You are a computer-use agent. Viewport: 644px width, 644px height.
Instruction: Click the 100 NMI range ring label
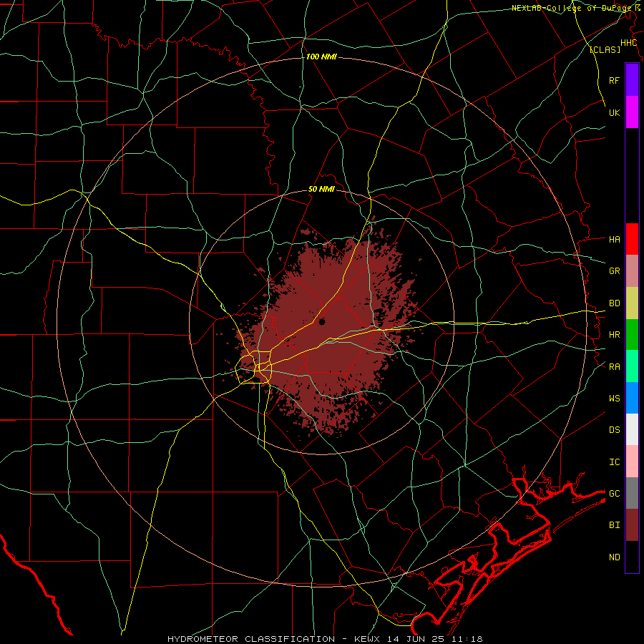[321, 57]
